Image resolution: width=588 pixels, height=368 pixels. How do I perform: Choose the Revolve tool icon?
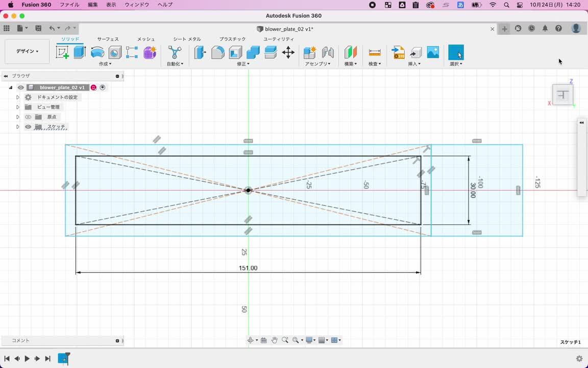97,52
